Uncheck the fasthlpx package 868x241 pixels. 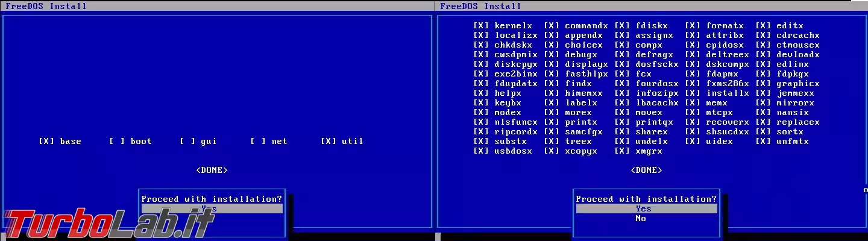point(552,74)
